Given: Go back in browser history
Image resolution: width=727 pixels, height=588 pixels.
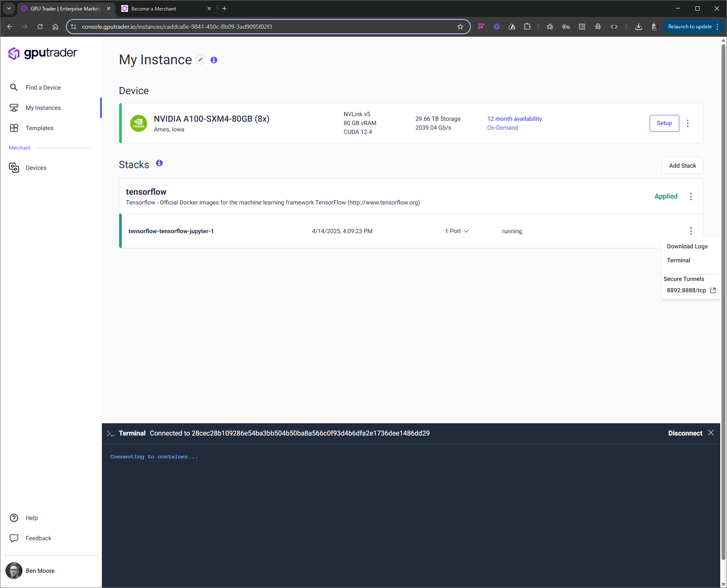Looking at the screenshot, I should (10, 27).
